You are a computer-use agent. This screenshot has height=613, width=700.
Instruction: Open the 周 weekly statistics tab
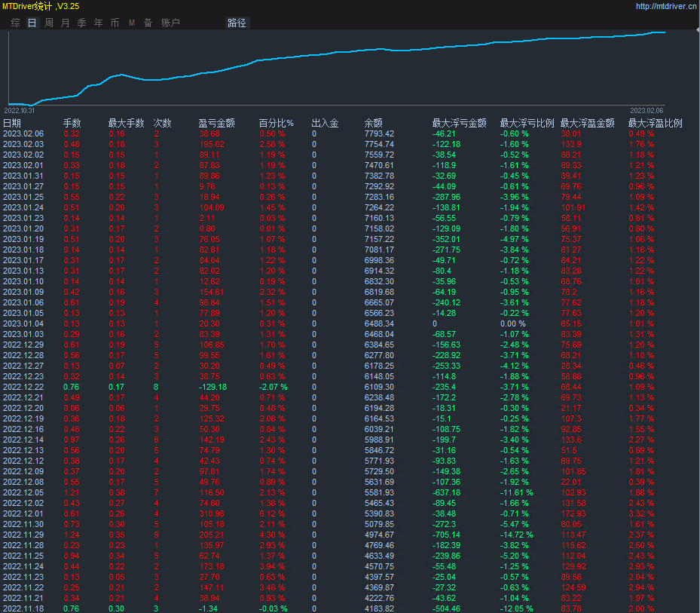[x=48, y=23]
